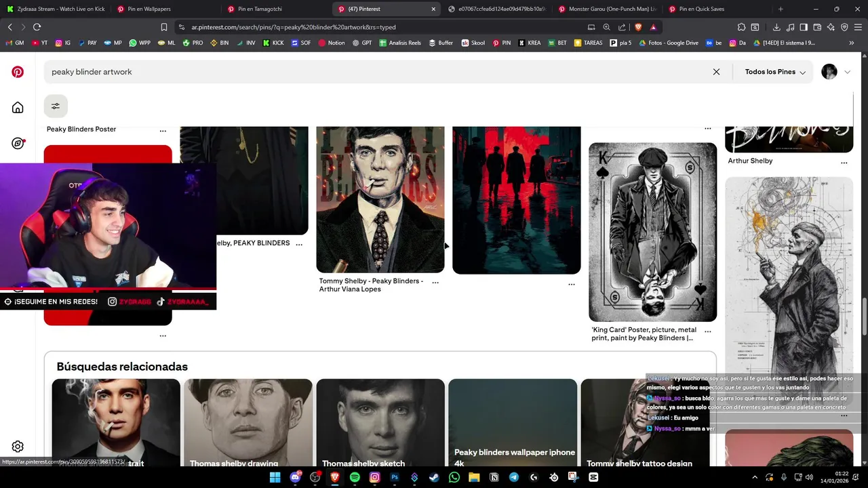Open system volume icon in tray

click(x=808, y=477)
